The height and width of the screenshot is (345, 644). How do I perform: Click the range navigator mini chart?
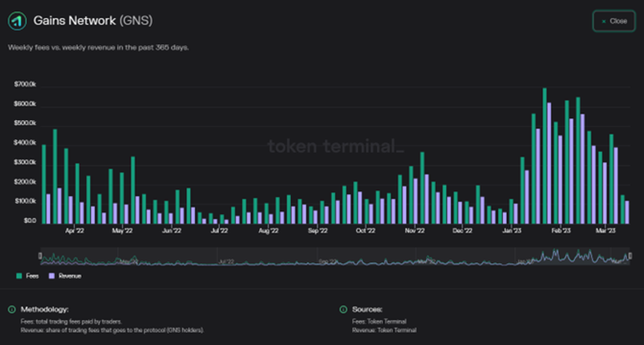click(335, 256)
